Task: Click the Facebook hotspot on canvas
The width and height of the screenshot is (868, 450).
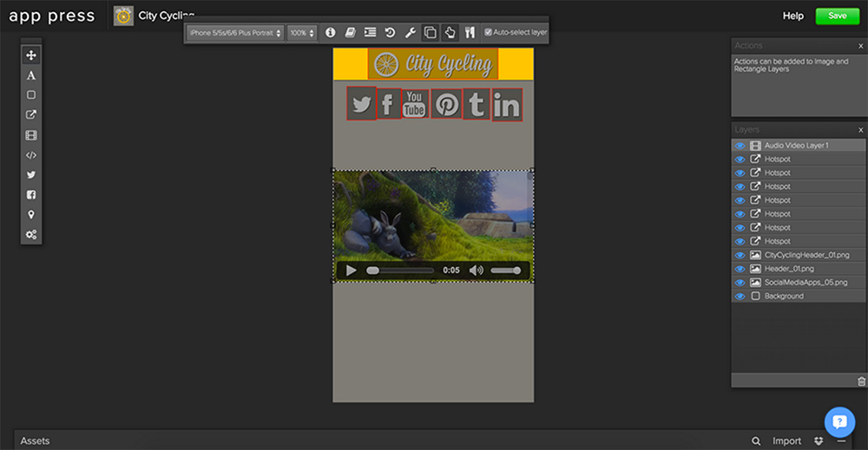Action: point(389,103)
